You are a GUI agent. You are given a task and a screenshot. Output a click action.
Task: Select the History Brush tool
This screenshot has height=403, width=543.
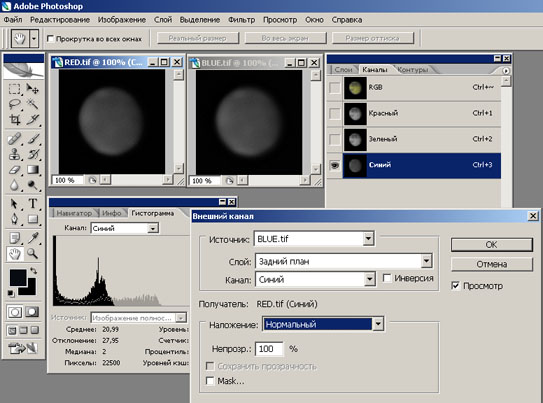point(33,154)
